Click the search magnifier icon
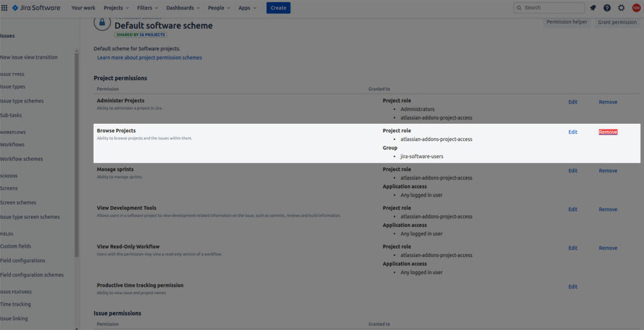 [x=519, y=8]
